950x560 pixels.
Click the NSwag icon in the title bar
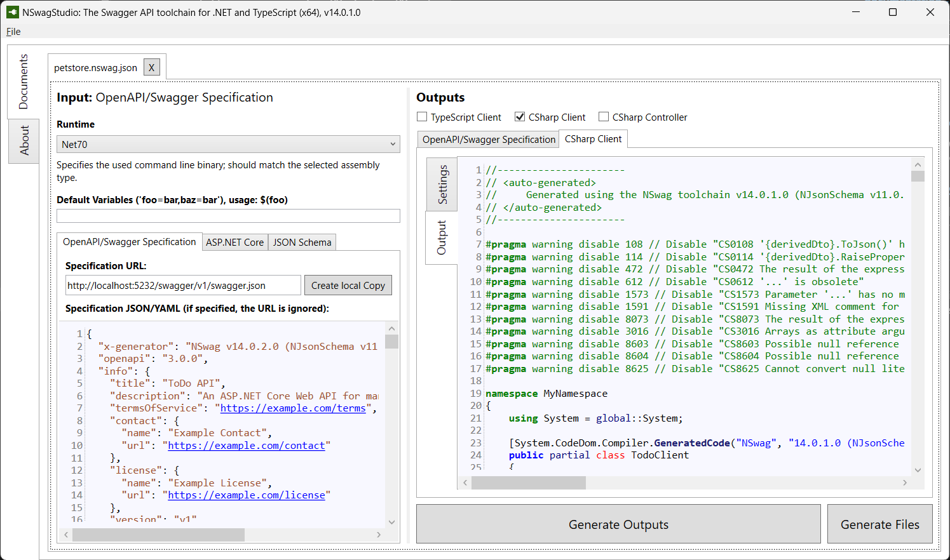(13, 11)
